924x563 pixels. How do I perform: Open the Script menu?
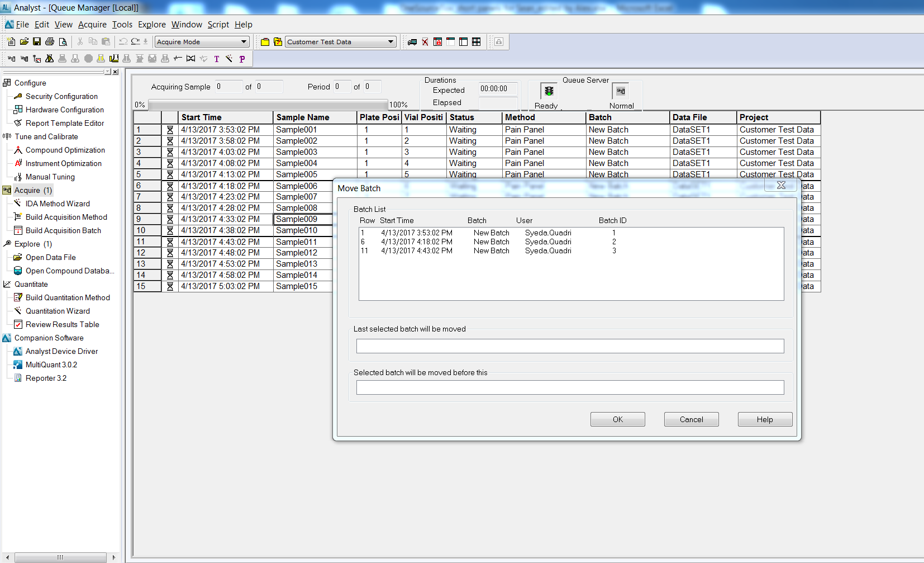point(218,25)
